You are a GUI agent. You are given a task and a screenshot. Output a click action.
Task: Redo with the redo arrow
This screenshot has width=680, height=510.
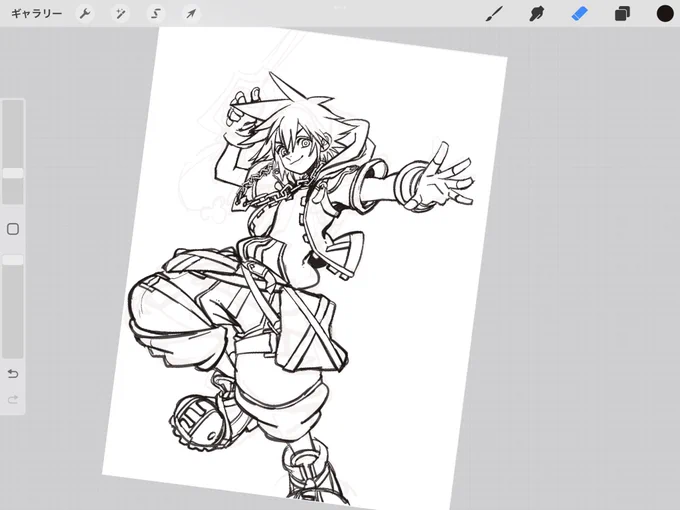[x=13, y=399]
